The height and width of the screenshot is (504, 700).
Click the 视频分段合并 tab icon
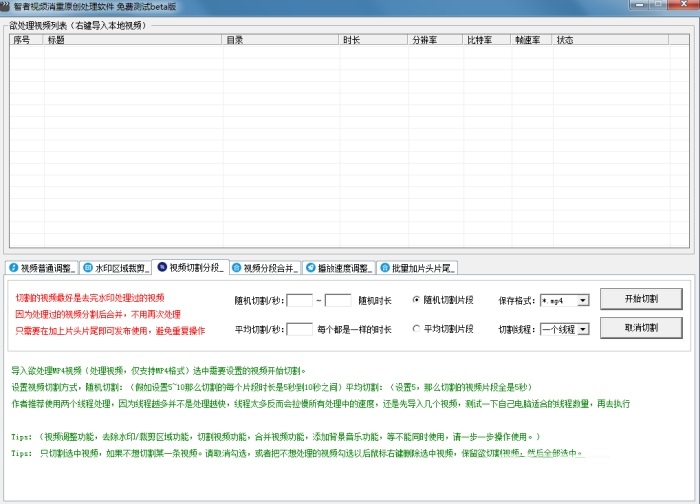click(x=237, y=268)
